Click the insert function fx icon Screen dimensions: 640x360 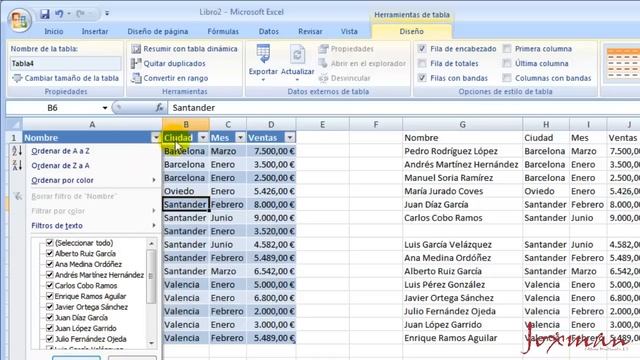159,108
